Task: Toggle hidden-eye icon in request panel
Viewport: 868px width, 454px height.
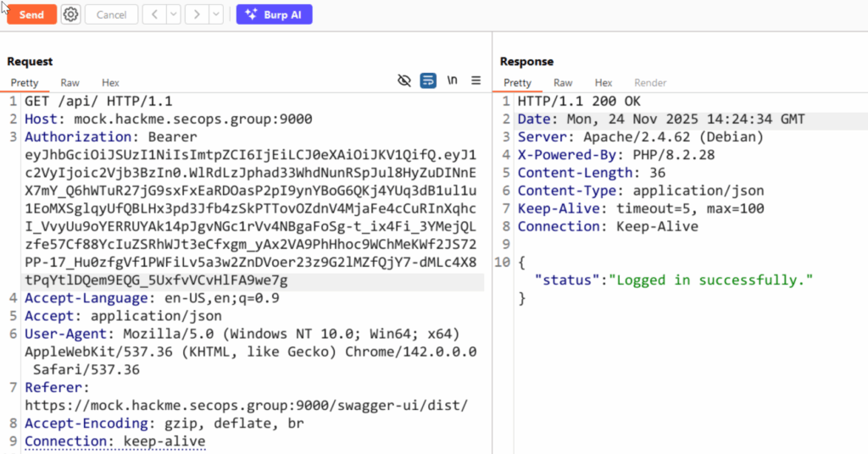Action: [404, 80]
